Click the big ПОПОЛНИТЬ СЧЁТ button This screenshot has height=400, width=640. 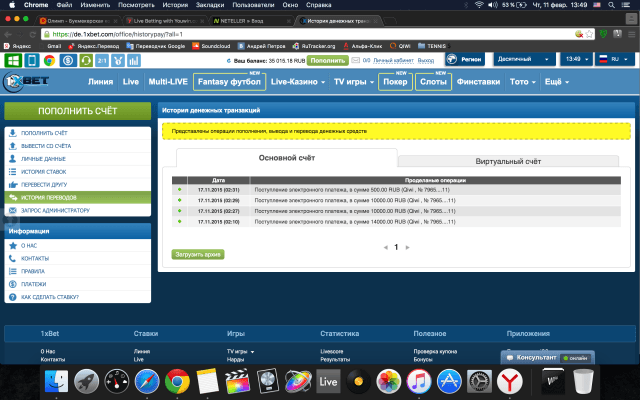point(78,111)
